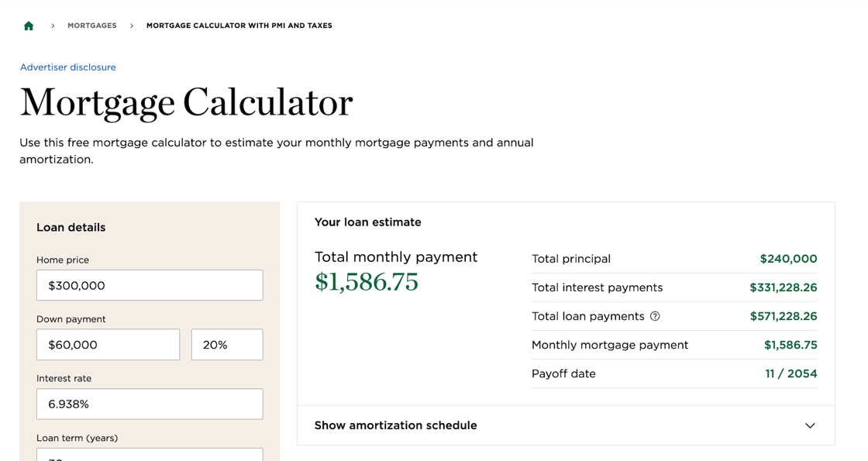Focus the Home price input field
Image resolution: width=868 pixels, height=461 pixels.
[x=150, y=285]
